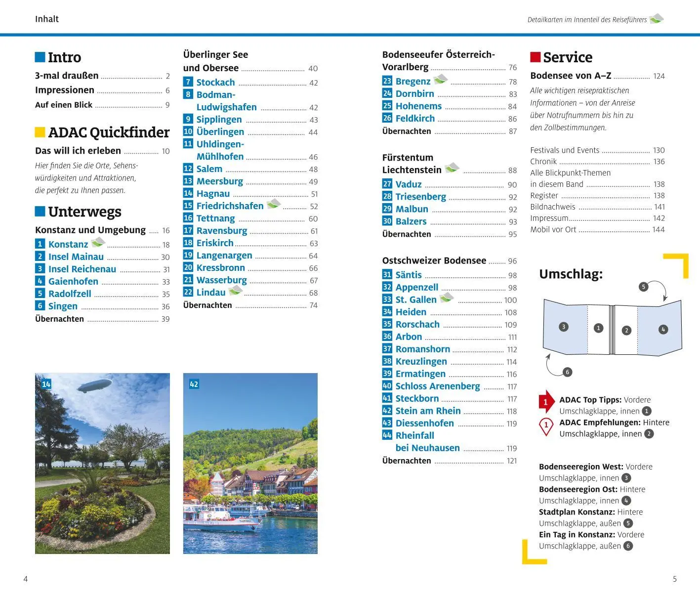The width and height of the screenshot is (700, 598).
Task: Click number badge 23 beside Bregenz
Action: pyautogui.click(x=387, y=81)
